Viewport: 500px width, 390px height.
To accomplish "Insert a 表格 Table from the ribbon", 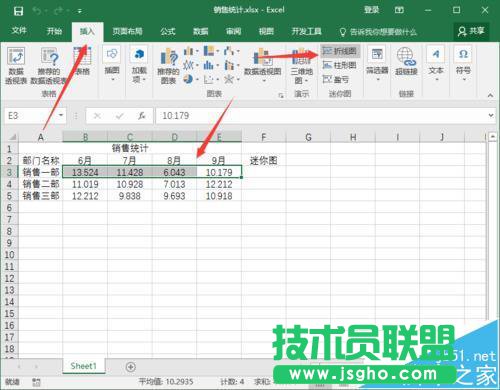I will pos(82,61).
